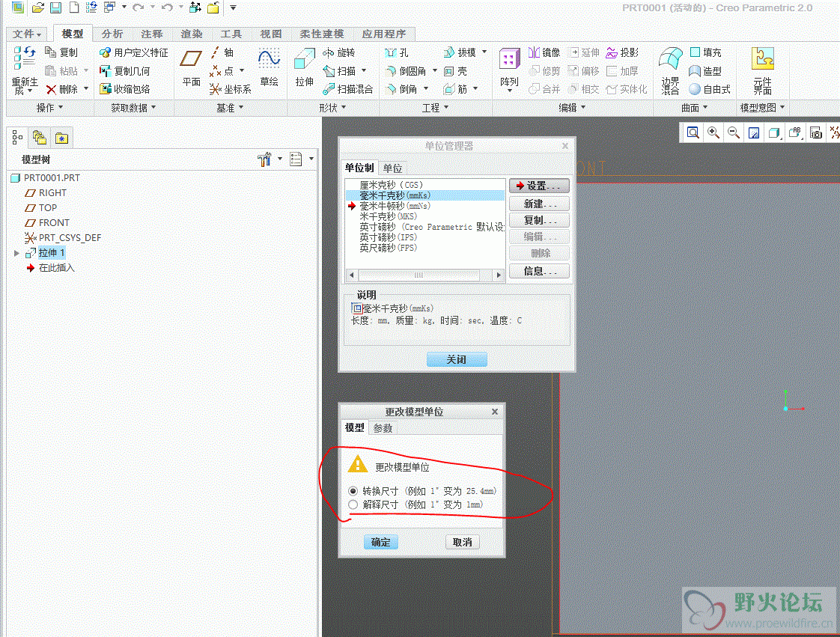Click the 复制... button in 单位管理器
This screenshot has width=840, height=637.
539,220
